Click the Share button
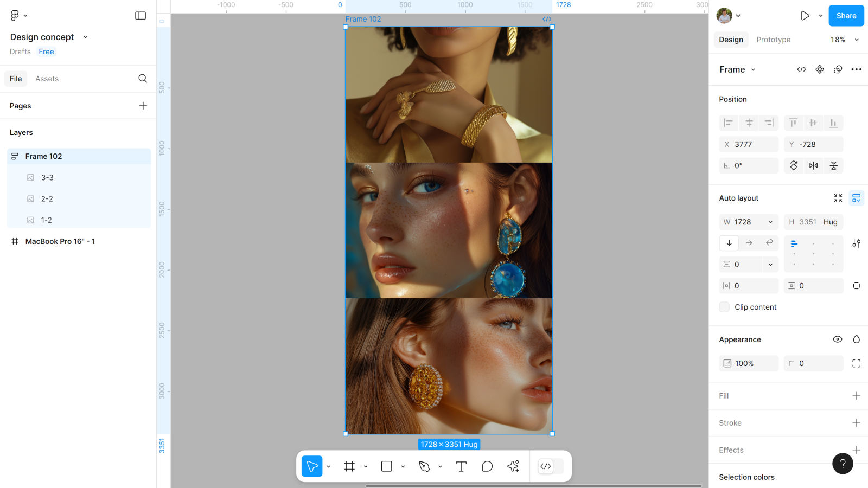Image resolution: width=868 pixels, height=488 pixels. tap(846, 16)
